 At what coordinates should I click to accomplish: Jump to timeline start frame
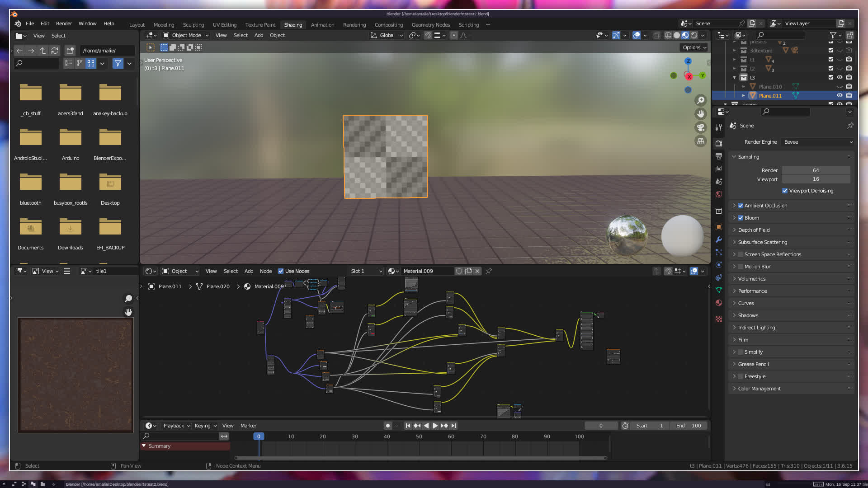pyautogui.click(x=408, y=426)
